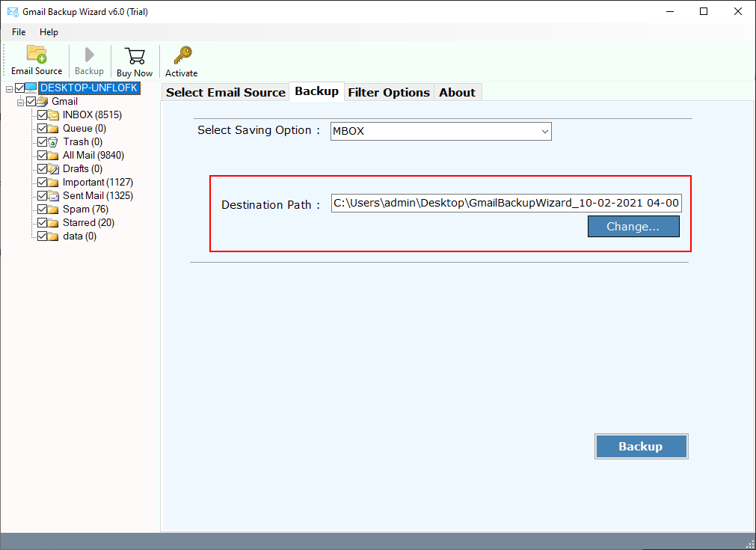Click the Activate key icon

point(182,55)
